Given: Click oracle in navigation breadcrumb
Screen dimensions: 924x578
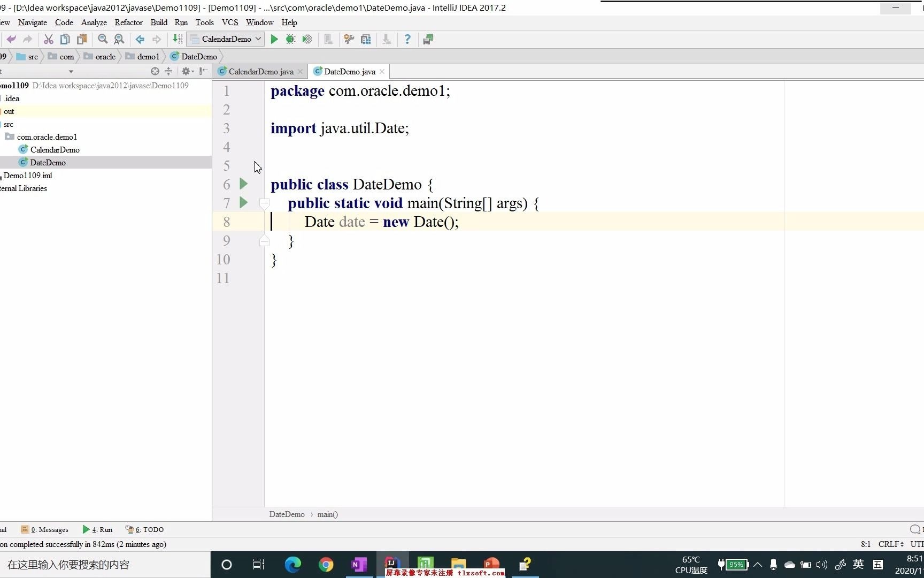Looking at the screenshot, I should [100, 57].
